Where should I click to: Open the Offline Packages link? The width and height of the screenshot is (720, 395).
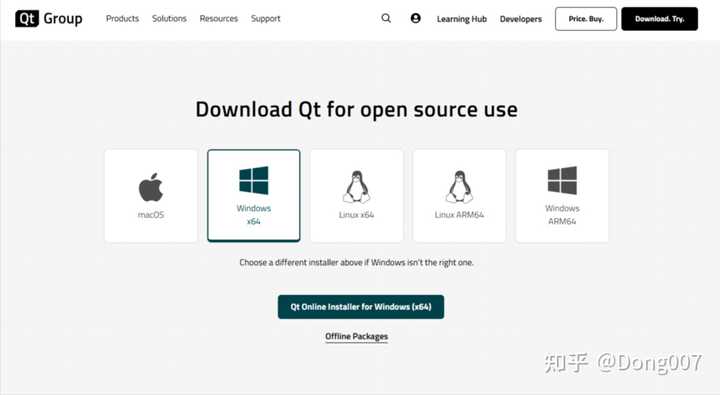pyautogui.click(x=356, y=336)
